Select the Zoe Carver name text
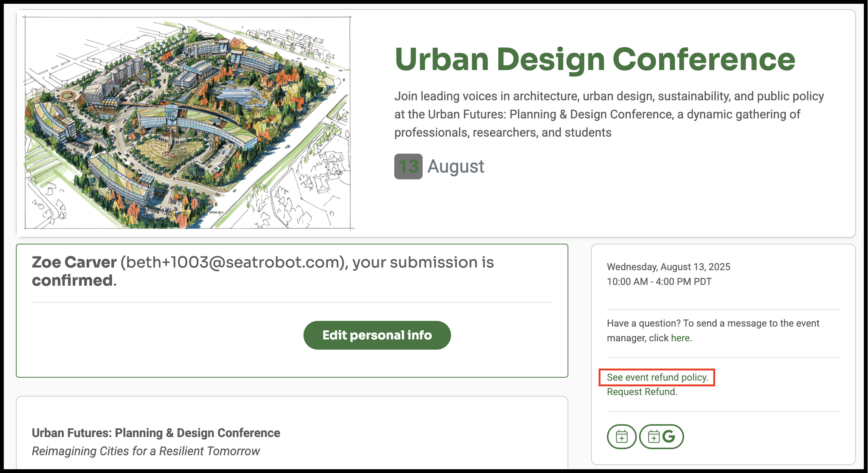The width and height of the screenshot is (868, 473). pos(74,262)
